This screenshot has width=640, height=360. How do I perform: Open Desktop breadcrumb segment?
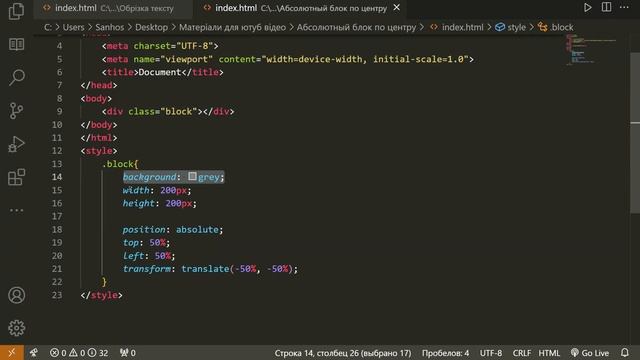pos(151,27)
